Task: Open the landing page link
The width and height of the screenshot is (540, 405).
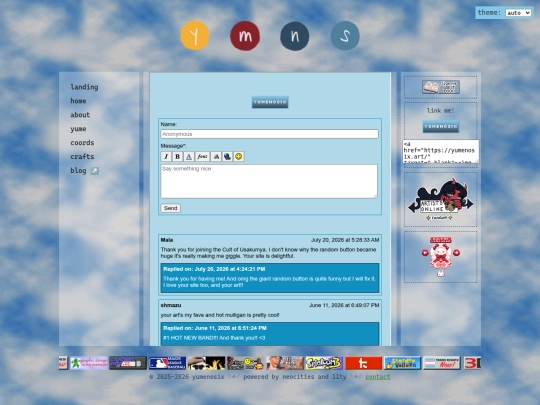Action: [84, 87]
